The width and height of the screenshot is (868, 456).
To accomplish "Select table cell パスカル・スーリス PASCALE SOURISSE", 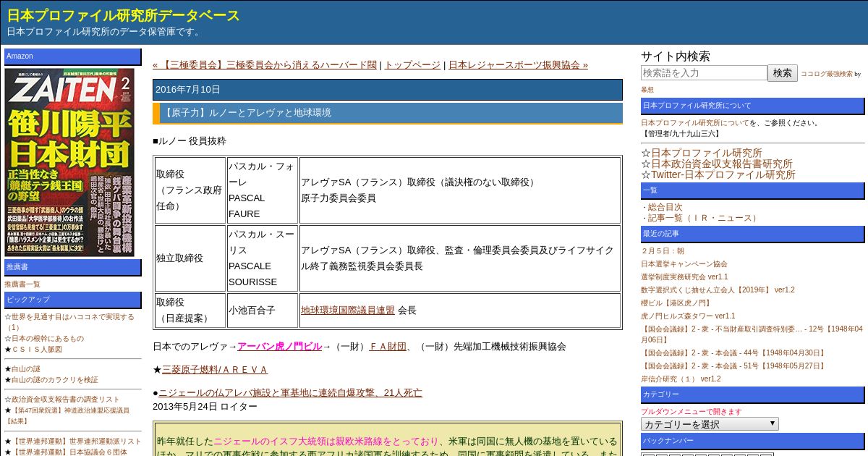I will (x=263, y=258).
